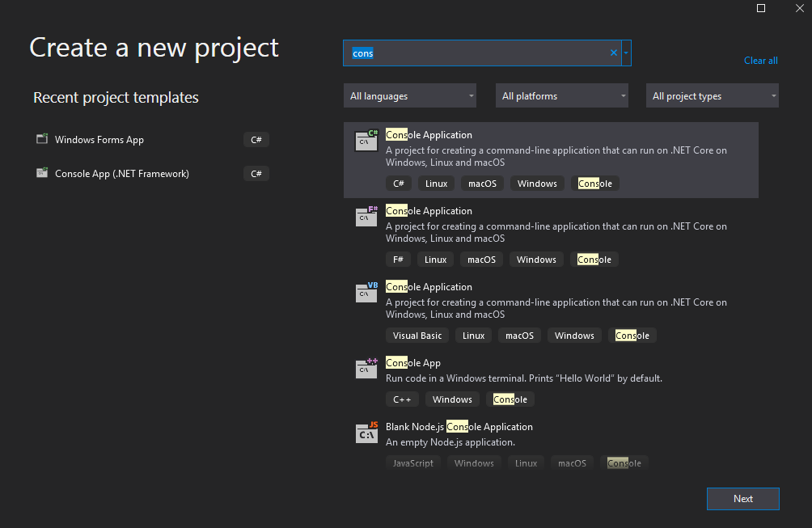The height and width of the screenshot is (528, 812).
Task: Click the C++ tag on Console App
Action: coord(402,399)
